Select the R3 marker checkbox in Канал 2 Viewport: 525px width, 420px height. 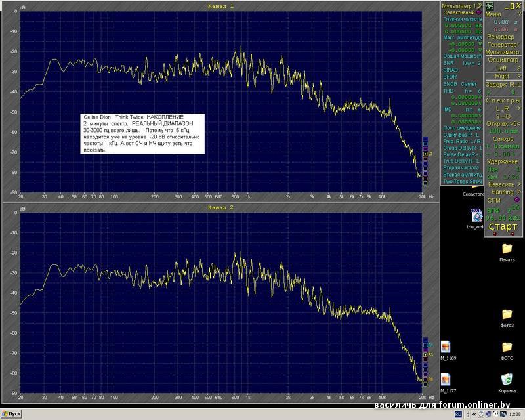point(425,355)
